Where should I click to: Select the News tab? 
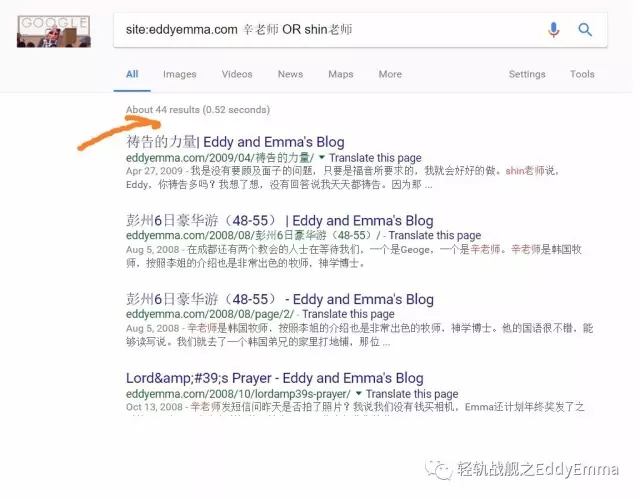click(290, 74)
